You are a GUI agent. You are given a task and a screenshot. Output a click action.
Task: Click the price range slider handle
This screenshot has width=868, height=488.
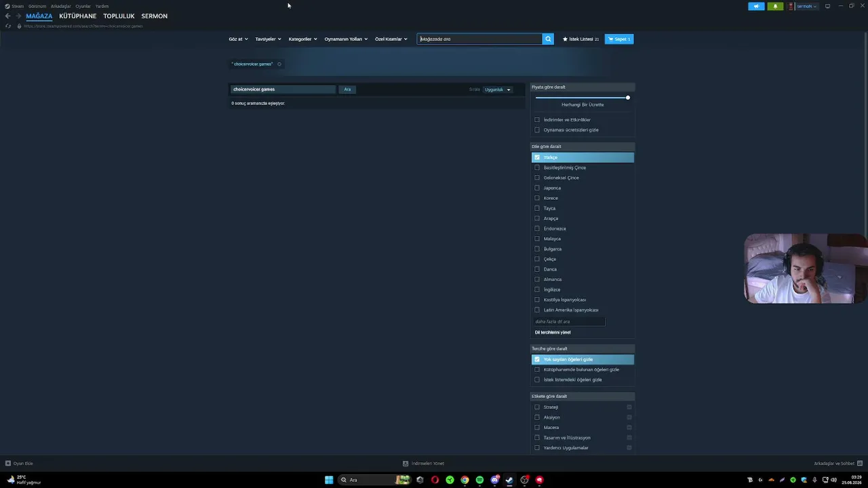[628, 98]
